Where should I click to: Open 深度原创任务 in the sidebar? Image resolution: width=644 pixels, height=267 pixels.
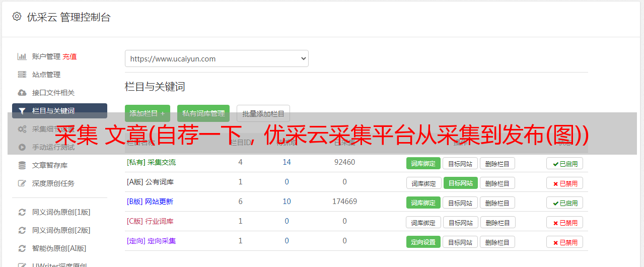[53, 183]
